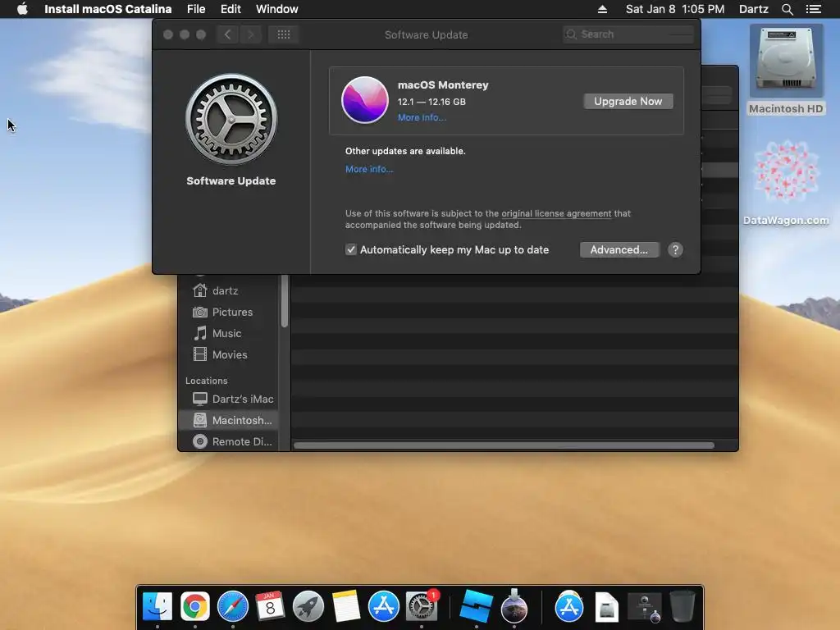Select Macintosh HD in Finder sidebar

(x=228, y=420)
